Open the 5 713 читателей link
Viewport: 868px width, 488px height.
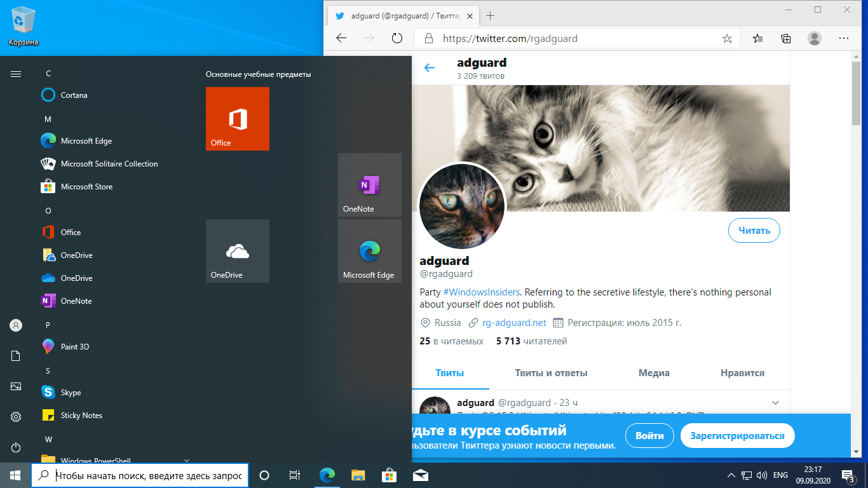[532, 341]
